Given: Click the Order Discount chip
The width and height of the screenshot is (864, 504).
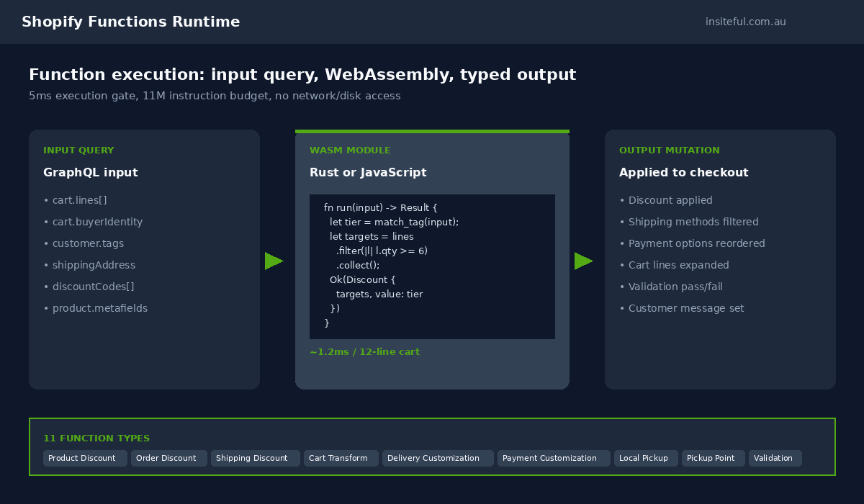Looking at the screenshot, I should (169, 458).
